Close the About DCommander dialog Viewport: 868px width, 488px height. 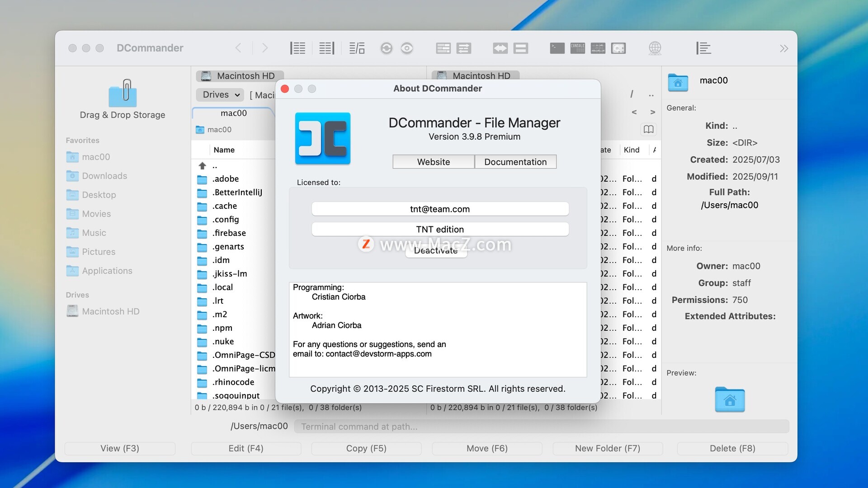(x=285, y=89)
